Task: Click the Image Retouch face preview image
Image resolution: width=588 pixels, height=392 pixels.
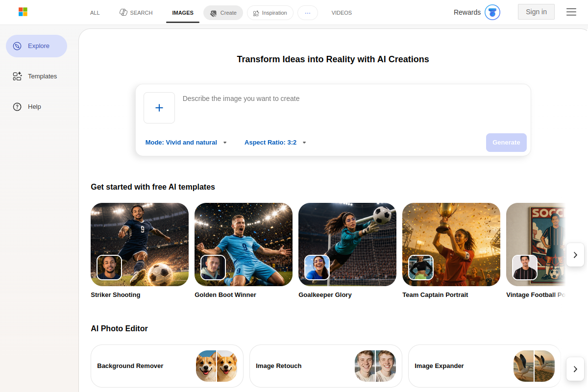Action: click(375, 366)
